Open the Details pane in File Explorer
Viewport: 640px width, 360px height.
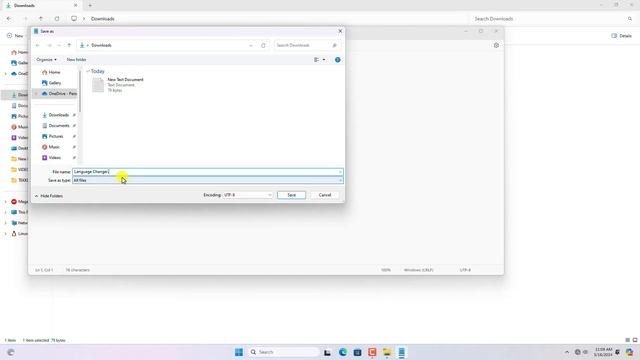point(621,36)
